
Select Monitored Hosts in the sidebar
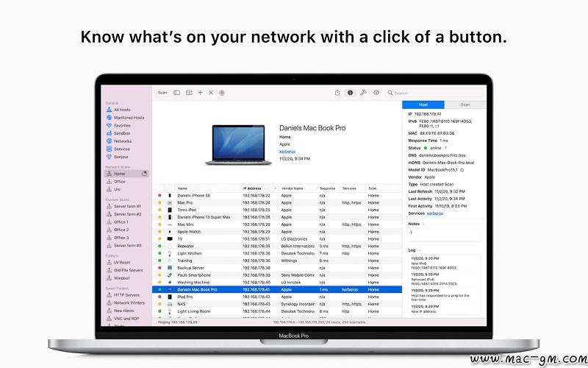click(x=129, y=118)
